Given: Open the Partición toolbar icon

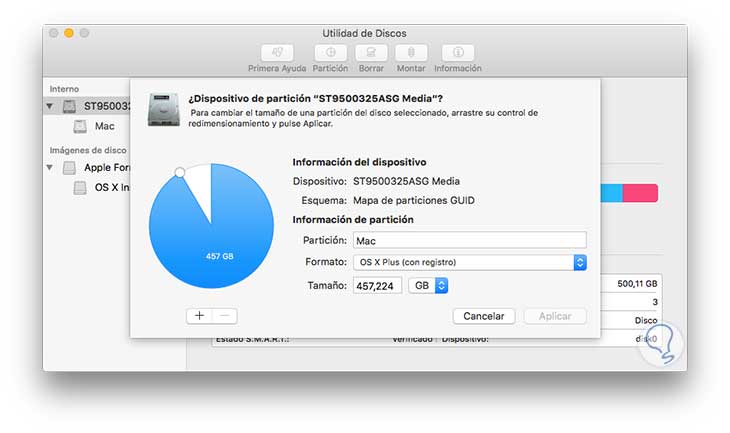Looking at the screenshot, I should [x=331, y=53].
